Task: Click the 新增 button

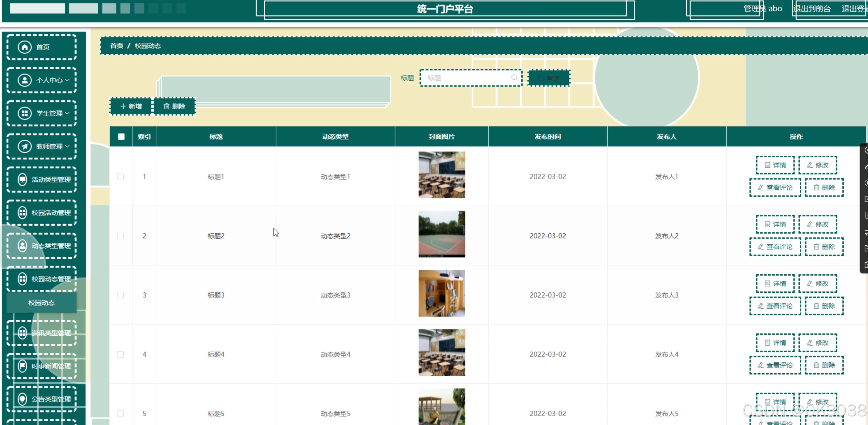Action: [131, 106]
